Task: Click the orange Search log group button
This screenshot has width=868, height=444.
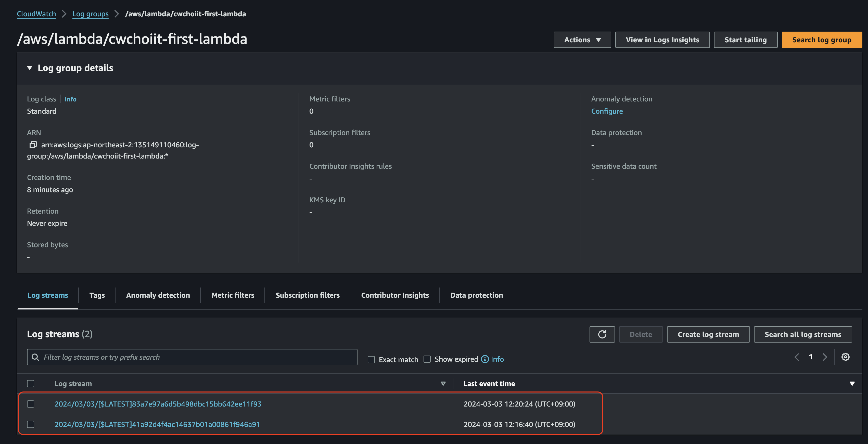Action: click(x=821, y=40)
